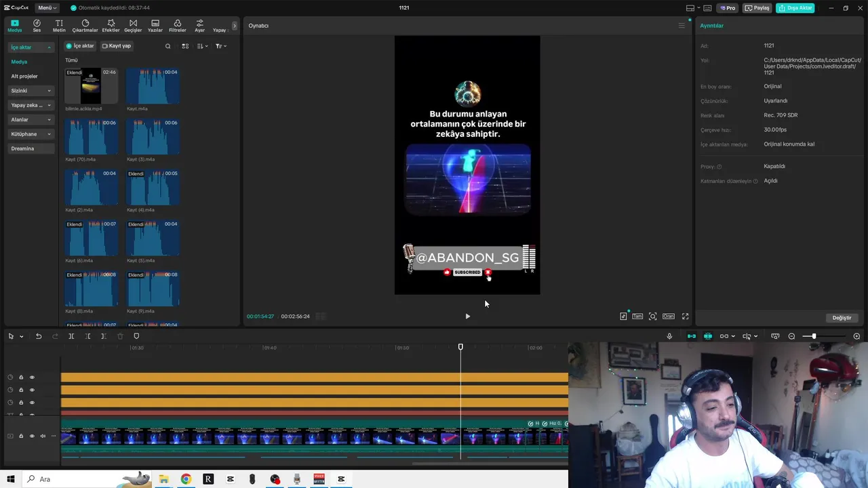Click the İçe aktar import button
Image resolution: width=868 pixels, height=488 pixels.
pos(80,46)
